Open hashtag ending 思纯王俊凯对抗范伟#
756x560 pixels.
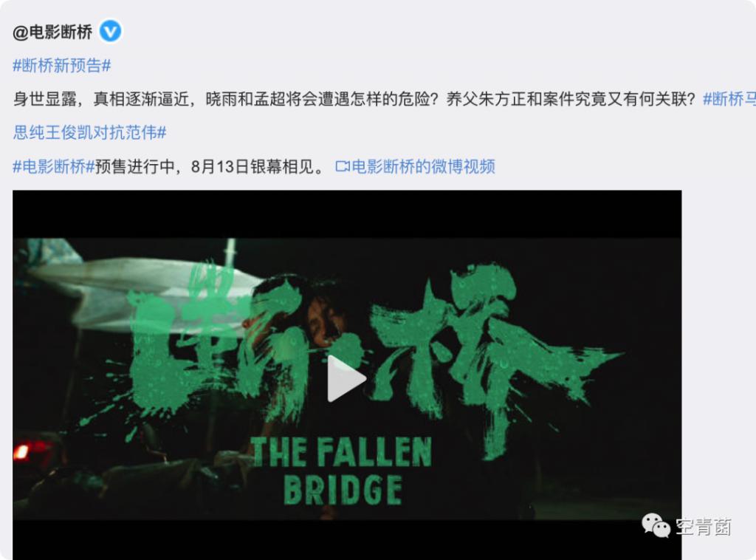tap(89, 132)
